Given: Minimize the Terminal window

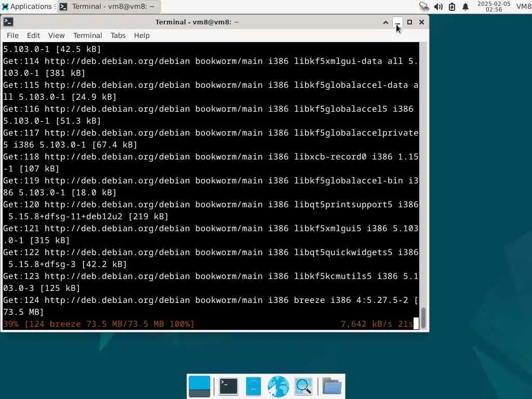Looking at the screenshot, I should (397, 22).
